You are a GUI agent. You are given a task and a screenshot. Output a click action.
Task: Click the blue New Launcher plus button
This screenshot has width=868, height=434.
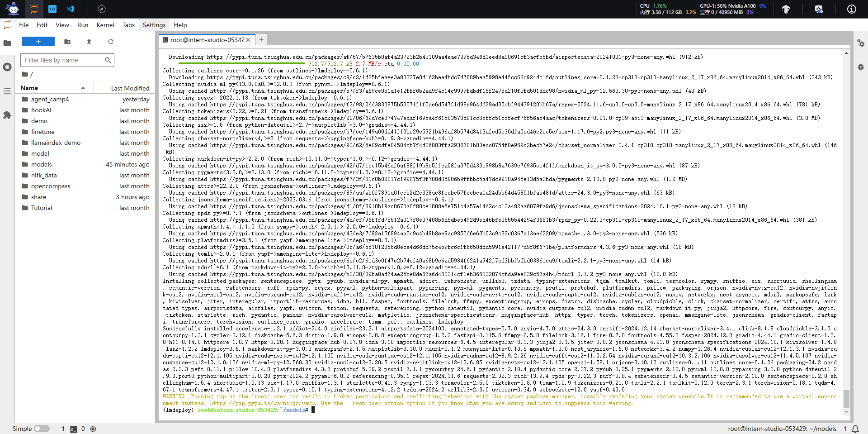[38, 42]
